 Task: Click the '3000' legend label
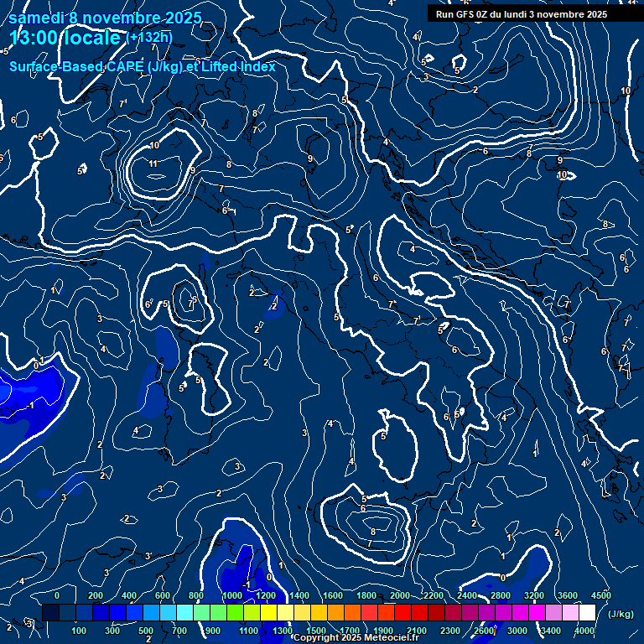pyautogui.click(x=517, y=631)
